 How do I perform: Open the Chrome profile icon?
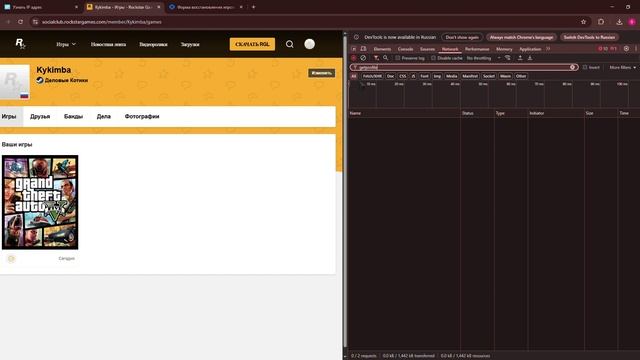(632, 22)
